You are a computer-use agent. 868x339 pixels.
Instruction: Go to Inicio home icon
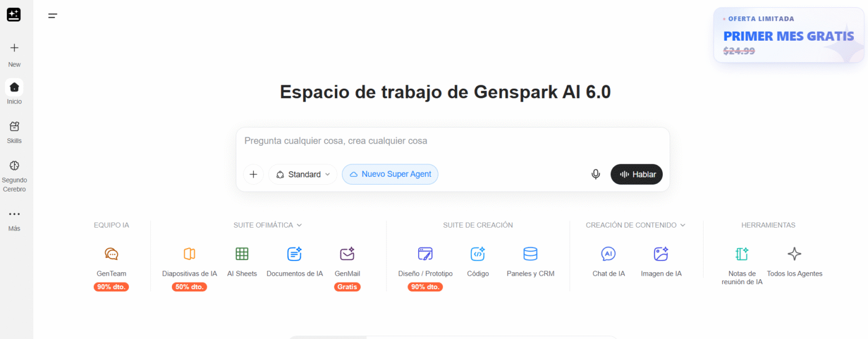tap(15, 87)
